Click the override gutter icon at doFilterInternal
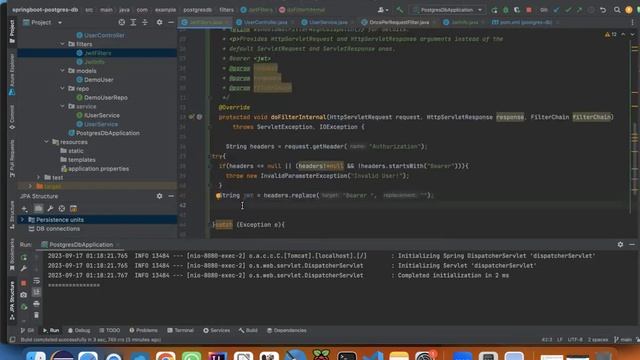Viewport: 640px width, 360px height. tap(191, 117)
